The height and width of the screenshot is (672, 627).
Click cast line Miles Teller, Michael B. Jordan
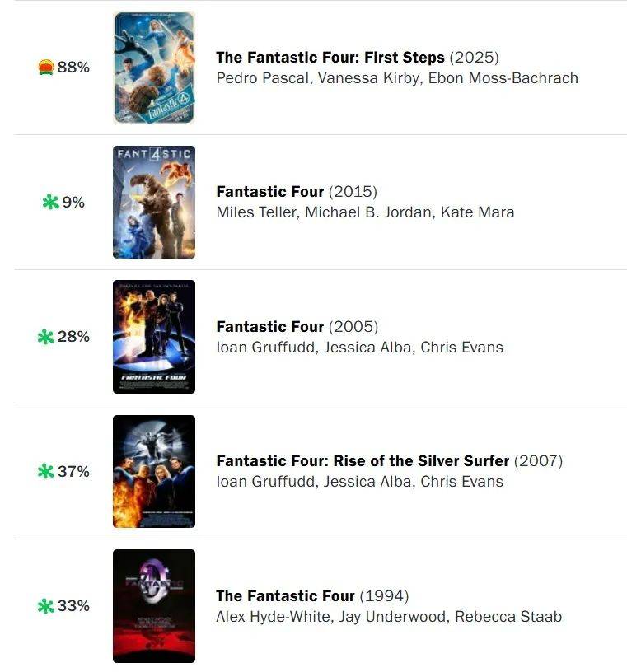(x=365, y=212)
